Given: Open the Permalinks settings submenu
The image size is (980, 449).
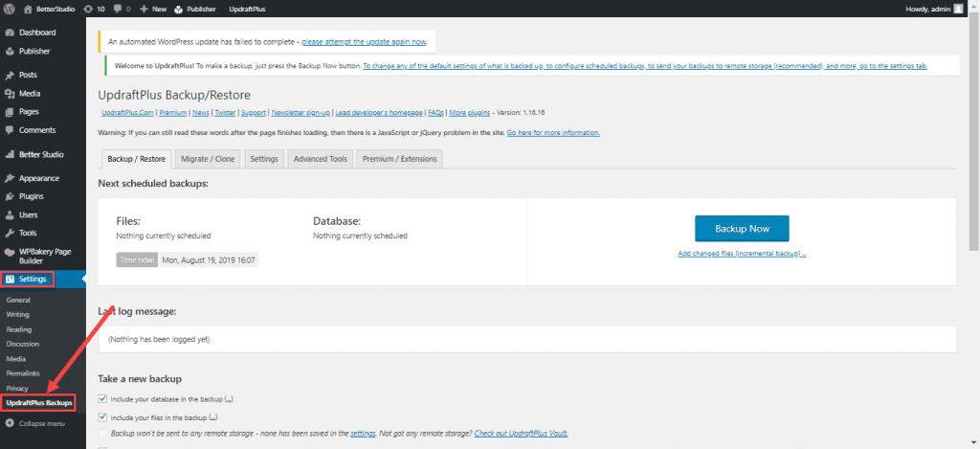Looking at the screenshot, I should pos(23,373).
